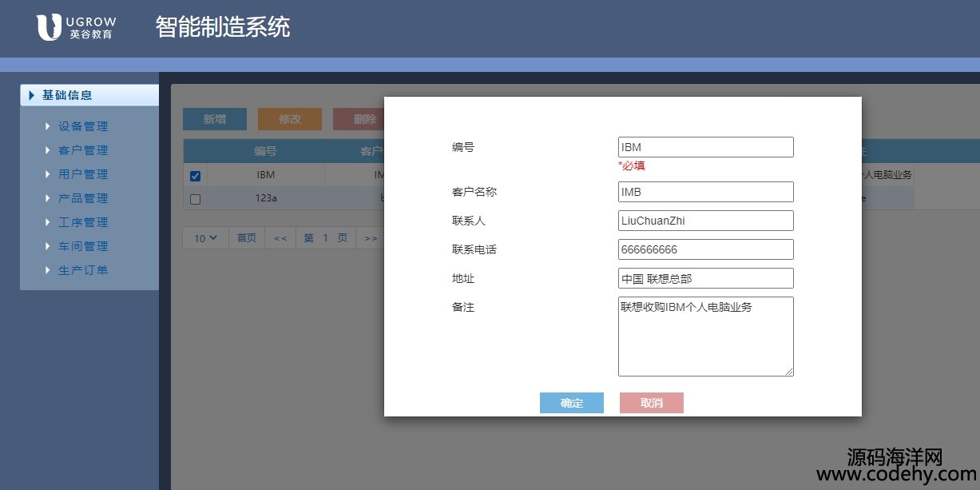Confirm the dialog with 确定

572,403
